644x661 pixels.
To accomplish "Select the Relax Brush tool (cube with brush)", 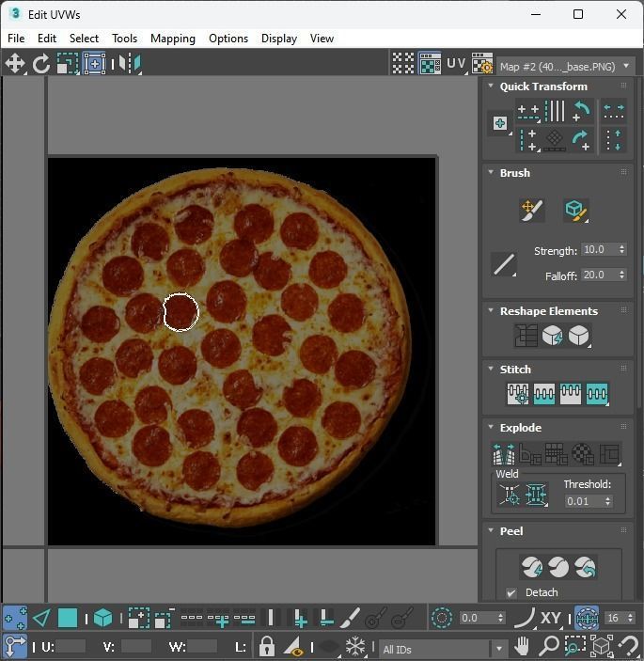I will point(575,211).
